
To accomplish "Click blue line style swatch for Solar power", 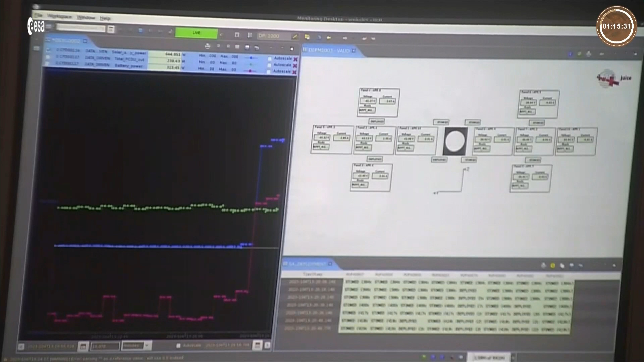I will click(251, 58).
